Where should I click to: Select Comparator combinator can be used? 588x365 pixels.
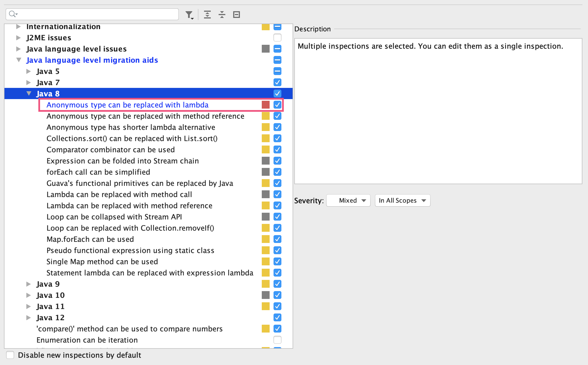(110, 149)
